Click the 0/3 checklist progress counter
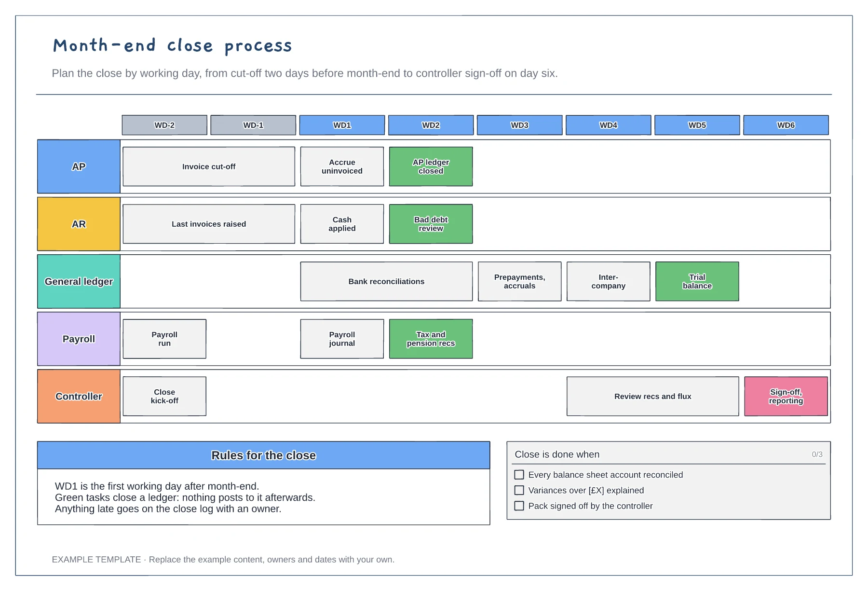The height and width of the screenshot is (591, 868). (x=817, y=454)
